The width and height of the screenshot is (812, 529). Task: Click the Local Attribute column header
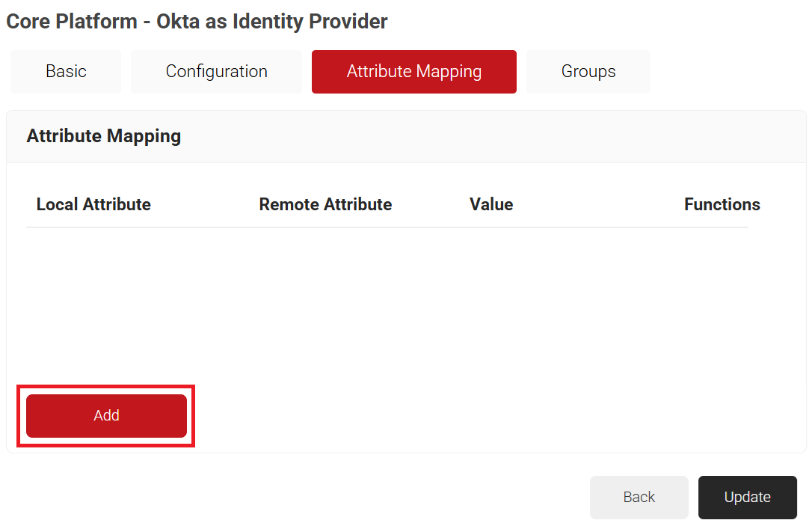pos(93,205)
